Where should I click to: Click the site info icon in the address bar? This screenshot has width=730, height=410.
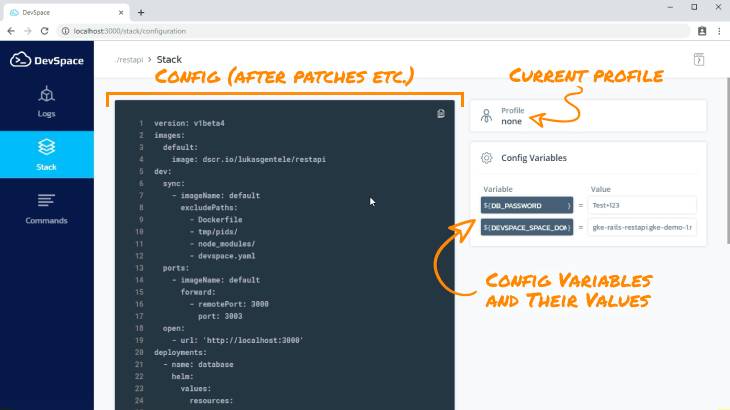tap(66, 31)
